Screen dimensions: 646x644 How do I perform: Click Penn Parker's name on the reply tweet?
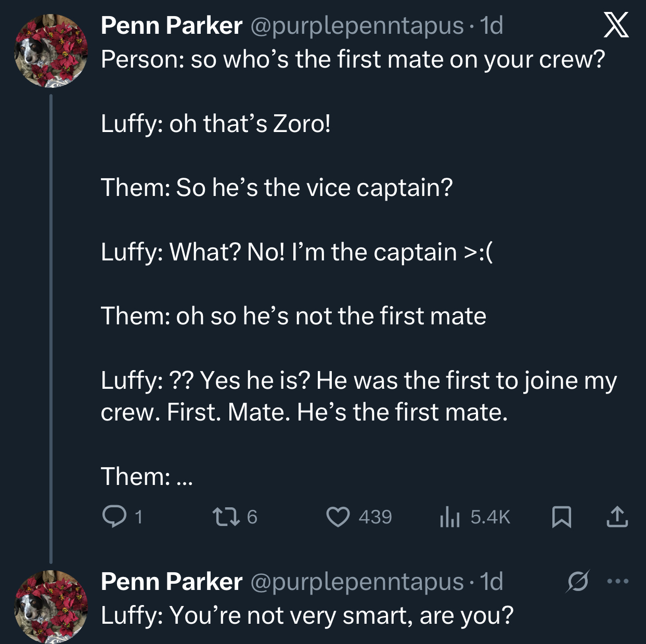tap(171, 581)
